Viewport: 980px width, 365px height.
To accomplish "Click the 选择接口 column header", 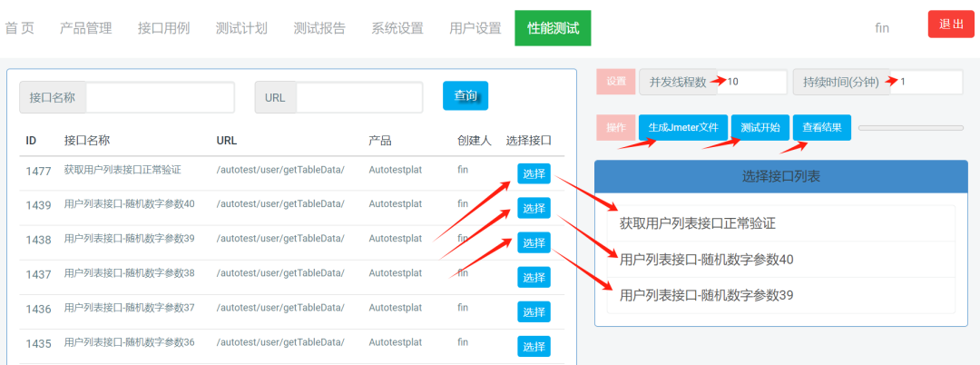I will (x=529, y=141).
